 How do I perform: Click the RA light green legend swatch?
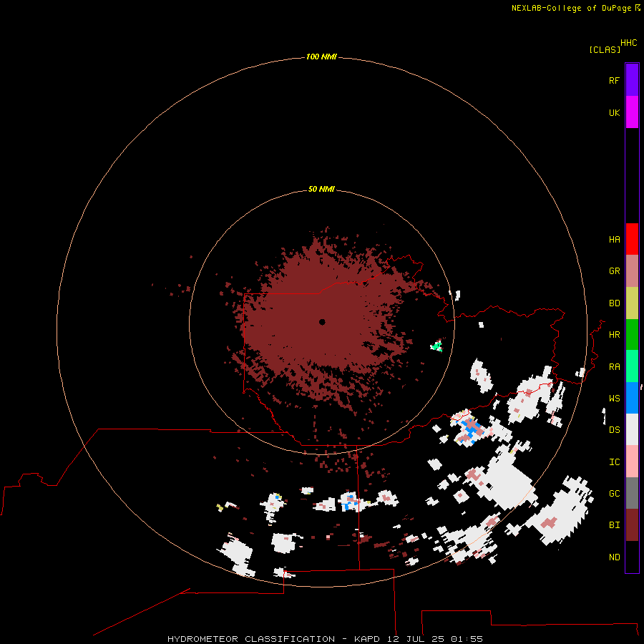tap(632, 366)
